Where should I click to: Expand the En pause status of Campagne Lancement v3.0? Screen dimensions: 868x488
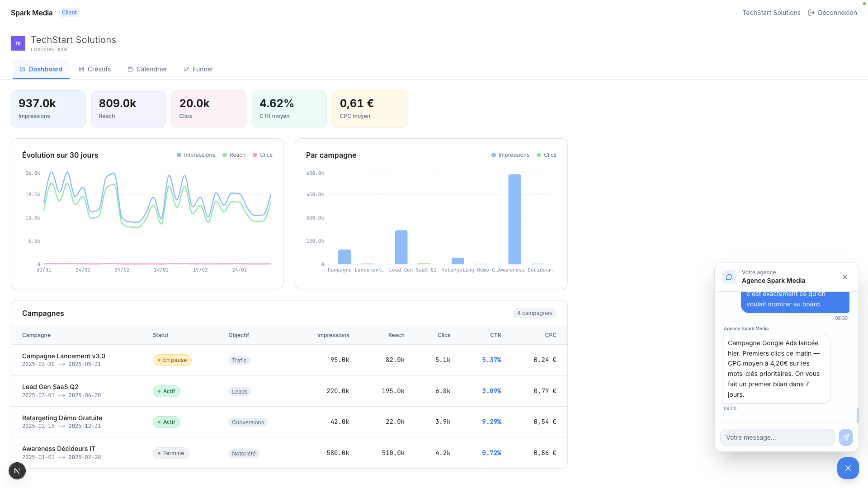pyautogui.click(x=172, y=360)
